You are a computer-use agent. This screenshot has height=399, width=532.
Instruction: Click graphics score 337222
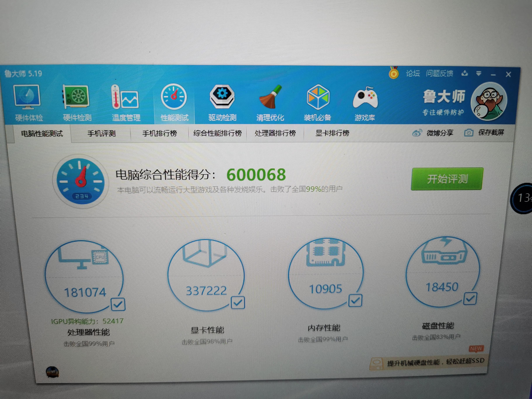[x=206, y=291]
